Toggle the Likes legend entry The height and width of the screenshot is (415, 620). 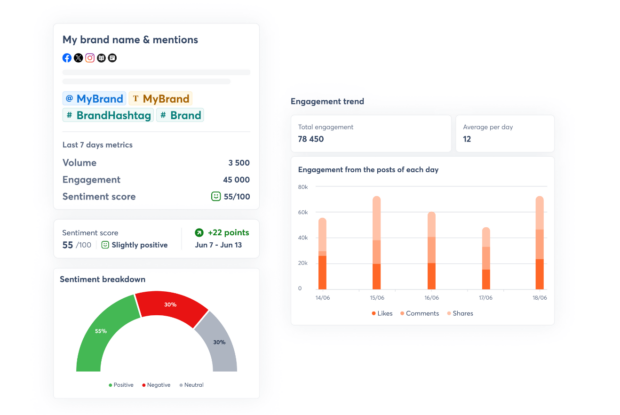click(374, 313)
